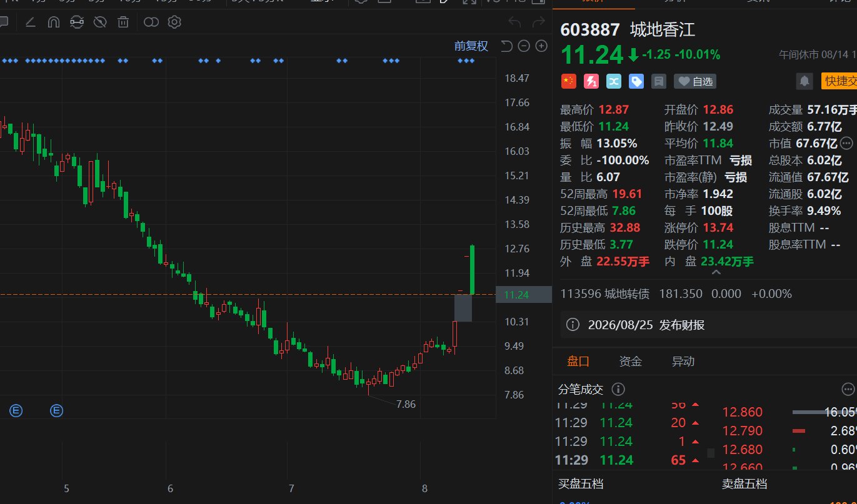Undo the last chart action
Screen dimensions: 857x504
click(x=514, y=22)
